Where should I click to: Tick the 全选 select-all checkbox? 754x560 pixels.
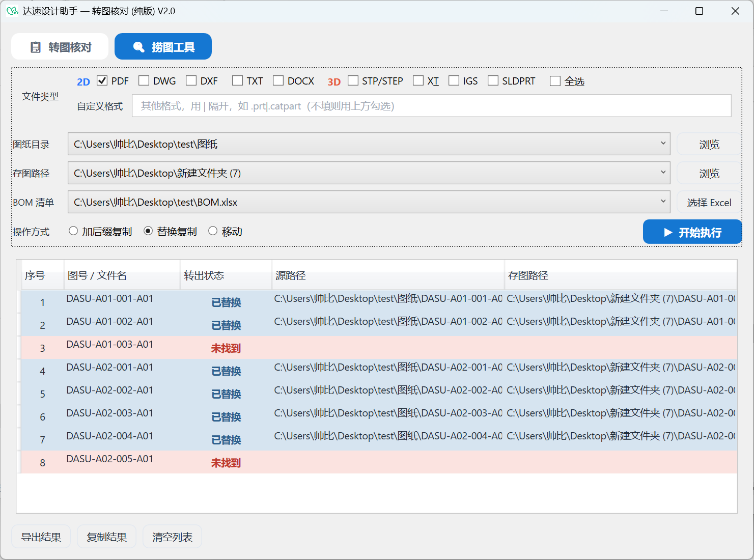[555, 81]
